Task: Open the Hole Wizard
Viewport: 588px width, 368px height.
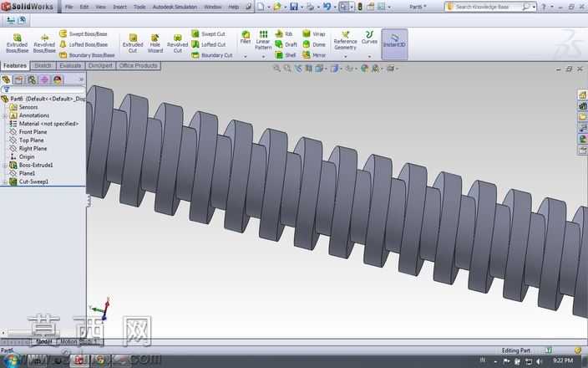Action: click(x=155, y=43)
